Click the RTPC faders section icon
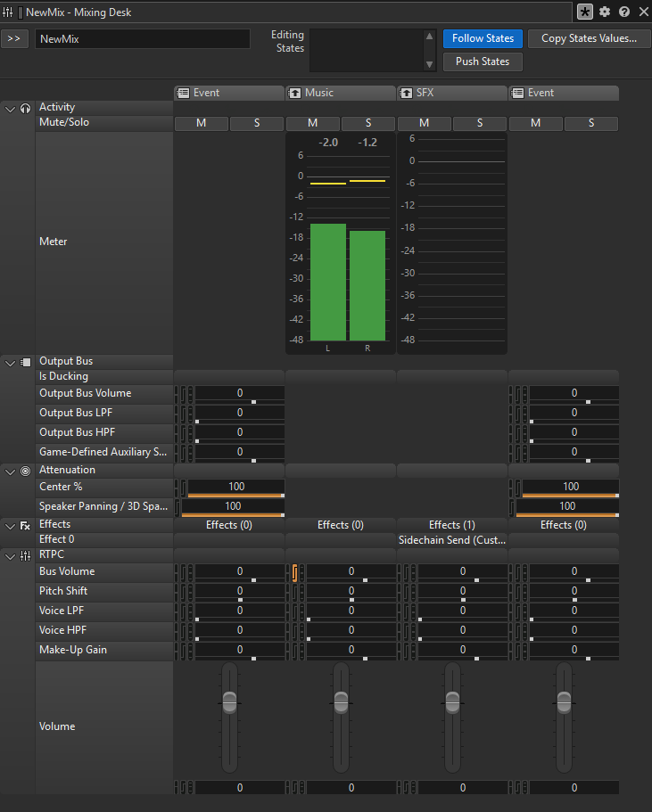The image size is (652, 812). 25,556
